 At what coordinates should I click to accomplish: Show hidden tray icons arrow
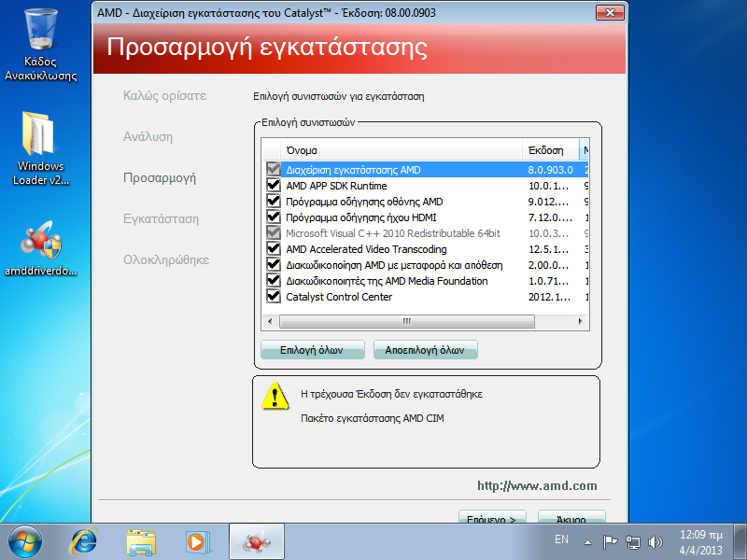point(588,542)
